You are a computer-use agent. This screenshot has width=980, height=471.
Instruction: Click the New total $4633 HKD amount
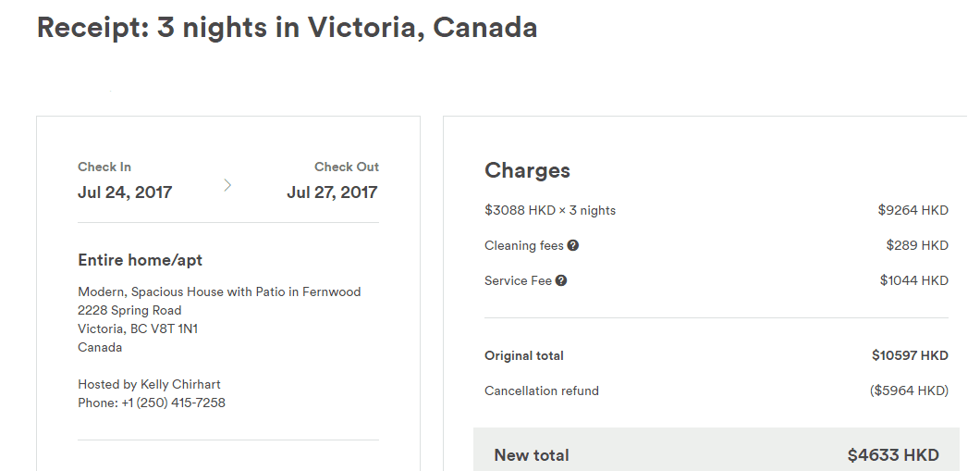(893, 454)
